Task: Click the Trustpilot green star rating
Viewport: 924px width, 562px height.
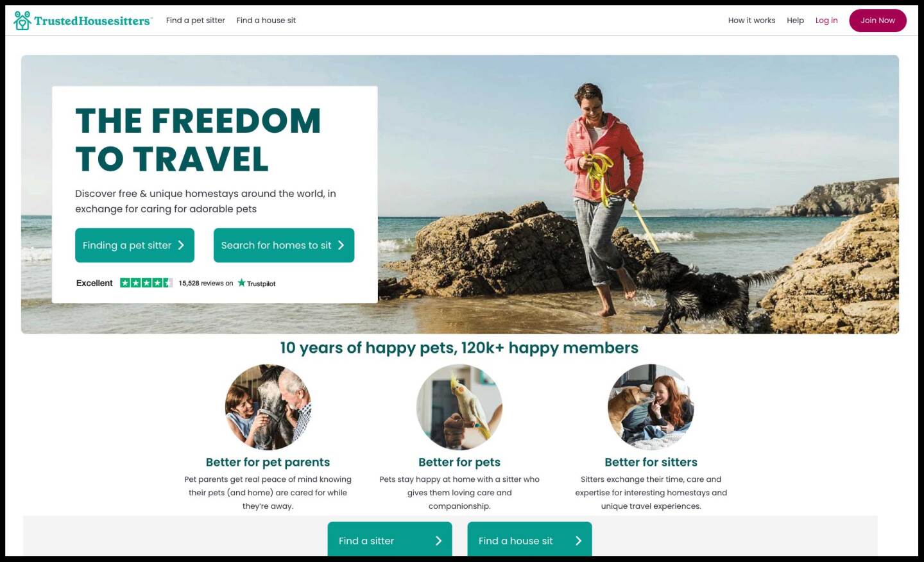Action: point(146,283)
